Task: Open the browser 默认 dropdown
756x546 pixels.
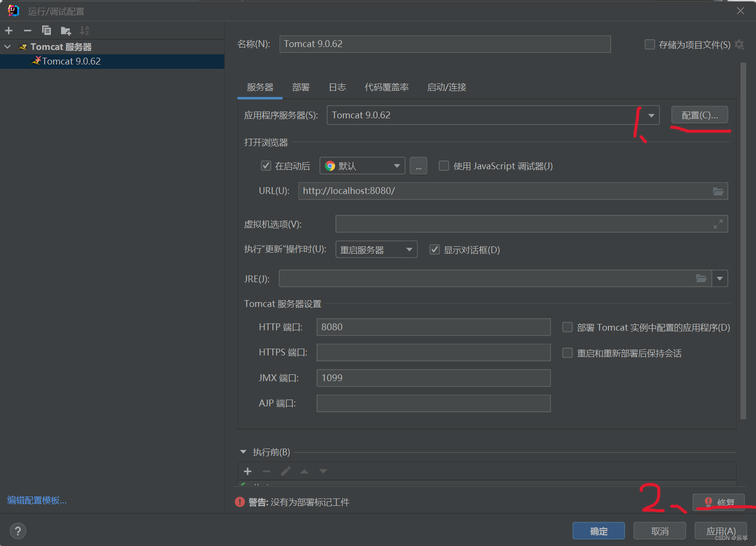Action: pos(362,166)
